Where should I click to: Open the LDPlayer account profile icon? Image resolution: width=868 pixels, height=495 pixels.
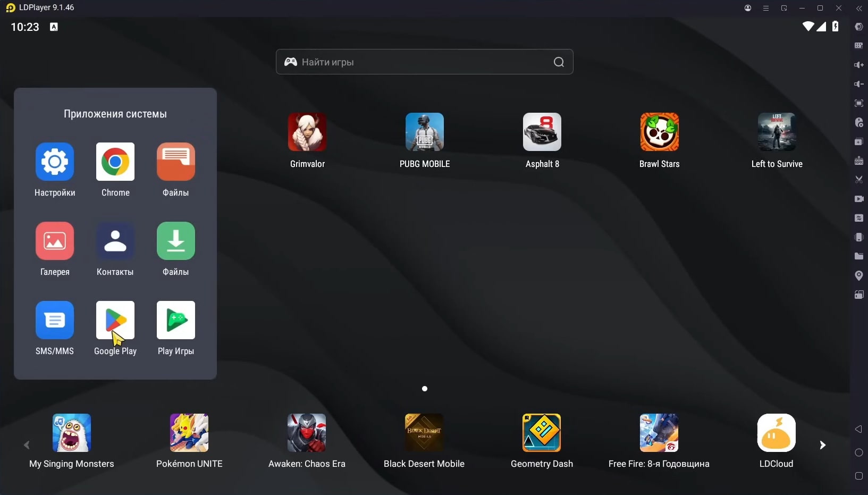748,8
